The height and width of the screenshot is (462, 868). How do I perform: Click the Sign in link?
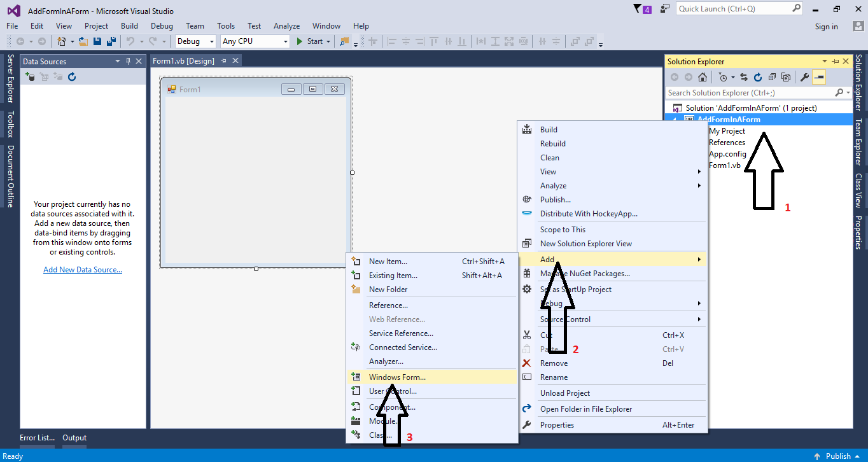tap(826, 27)
